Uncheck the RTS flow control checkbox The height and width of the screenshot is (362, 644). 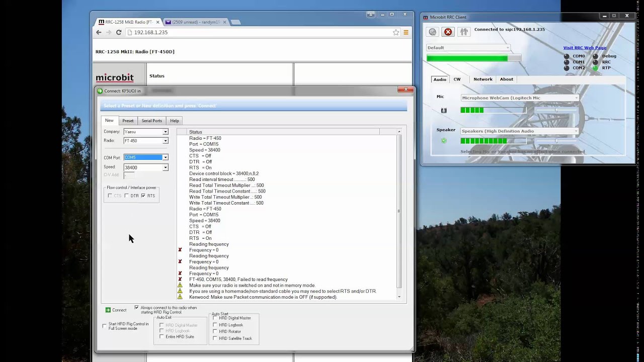coord(143,196)
